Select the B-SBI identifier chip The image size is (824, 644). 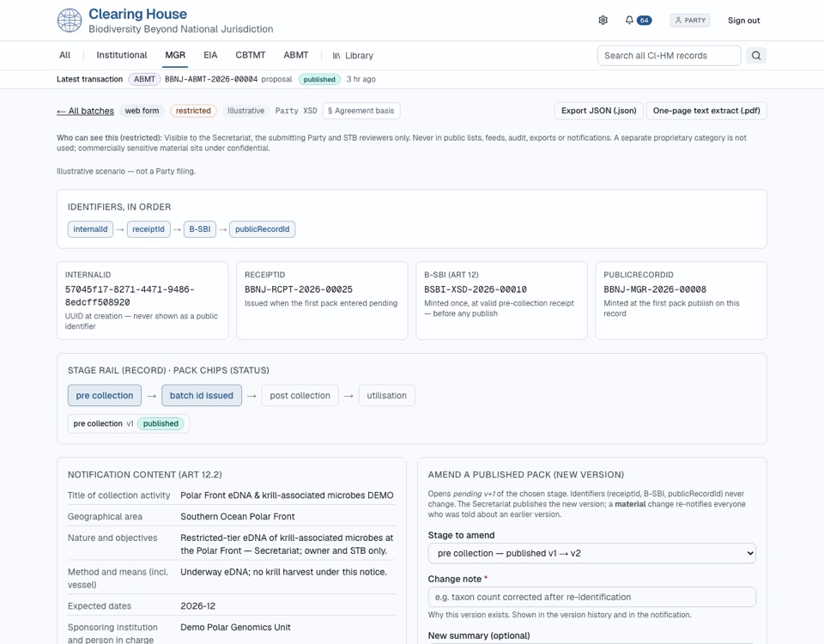coord(200,229)
